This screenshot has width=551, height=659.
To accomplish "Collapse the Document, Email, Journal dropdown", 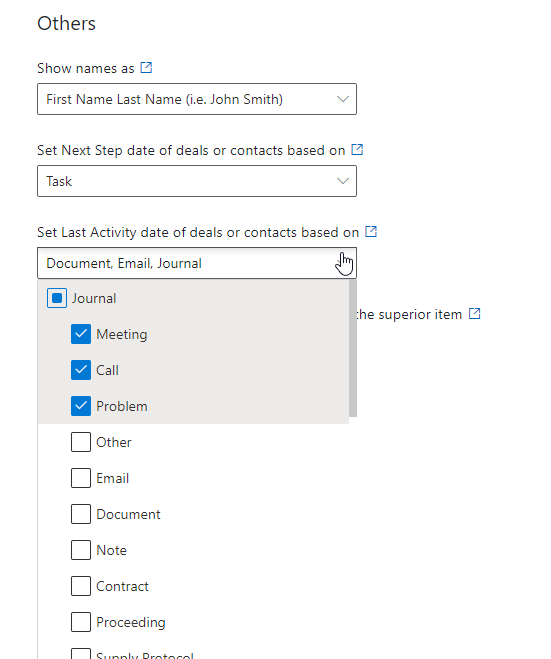I will tap(197, 263).
